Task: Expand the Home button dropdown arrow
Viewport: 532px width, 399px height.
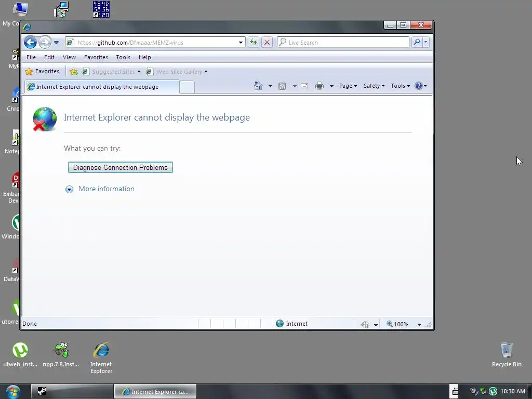Action: pos(270,86)
